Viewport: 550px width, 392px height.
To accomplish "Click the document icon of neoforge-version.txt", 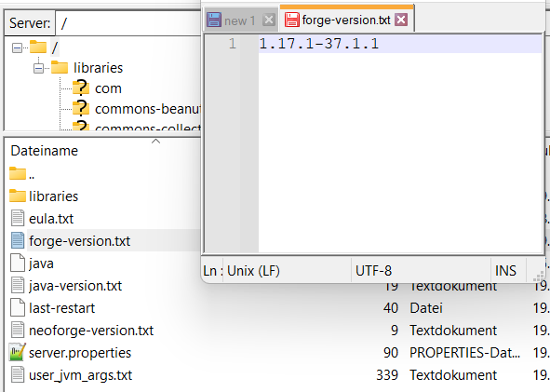I will 18,330.
